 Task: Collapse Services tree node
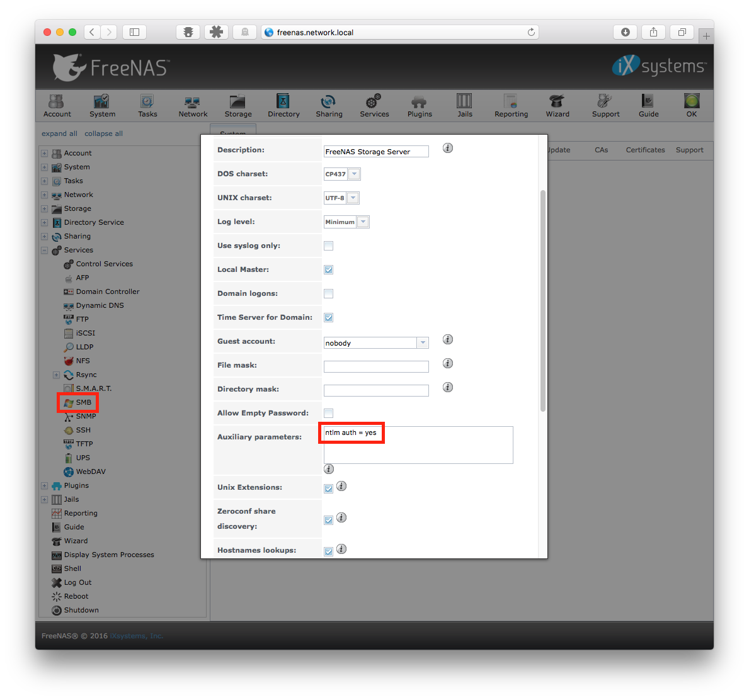(x=45, y=250)
